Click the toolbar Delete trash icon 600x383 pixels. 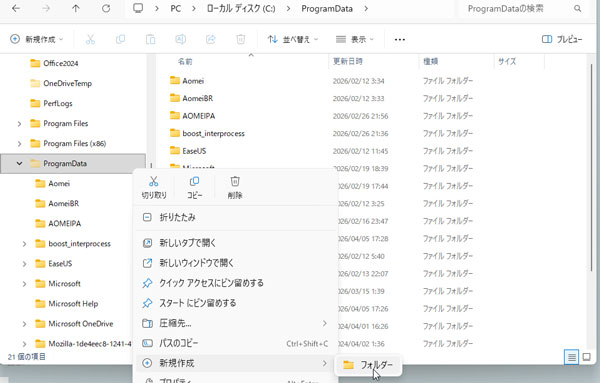pos(240,39)
